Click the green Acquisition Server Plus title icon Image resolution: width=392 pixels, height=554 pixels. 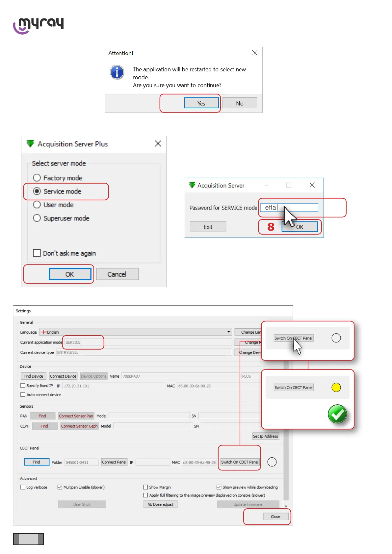[30, 144]
